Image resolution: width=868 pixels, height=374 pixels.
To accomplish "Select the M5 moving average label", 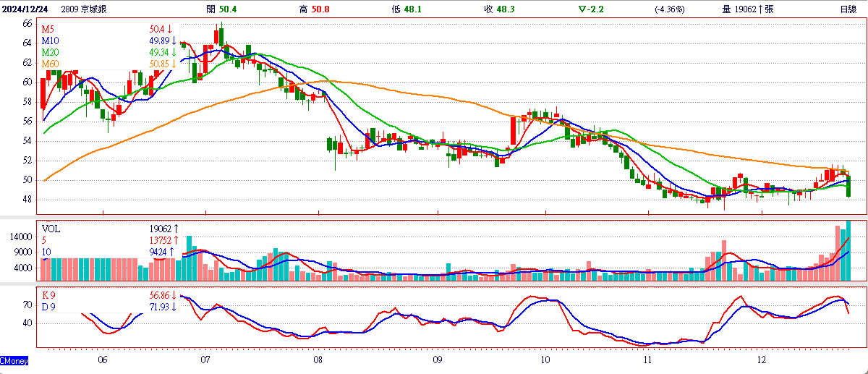I will click(x=48, y=30).
